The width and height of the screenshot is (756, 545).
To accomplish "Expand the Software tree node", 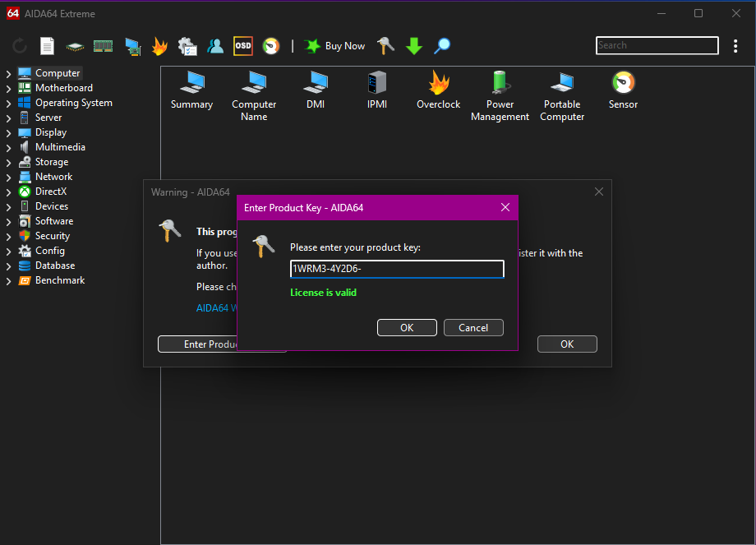I will click(8, 222).
